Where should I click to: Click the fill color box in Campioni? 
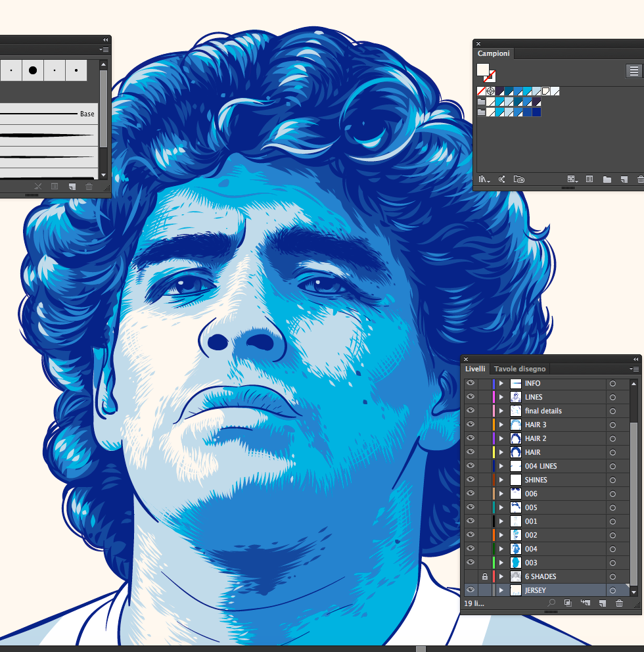tap(483, 70)
